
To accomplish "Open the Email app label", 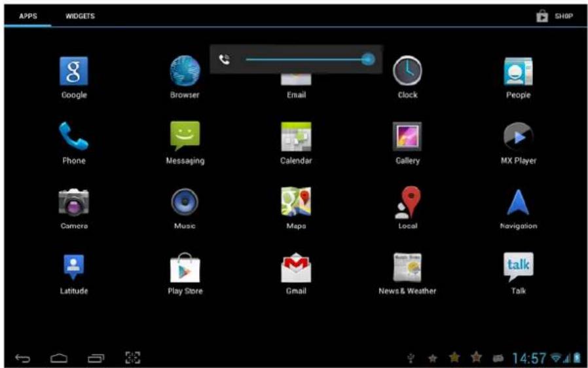I will 296,95.
